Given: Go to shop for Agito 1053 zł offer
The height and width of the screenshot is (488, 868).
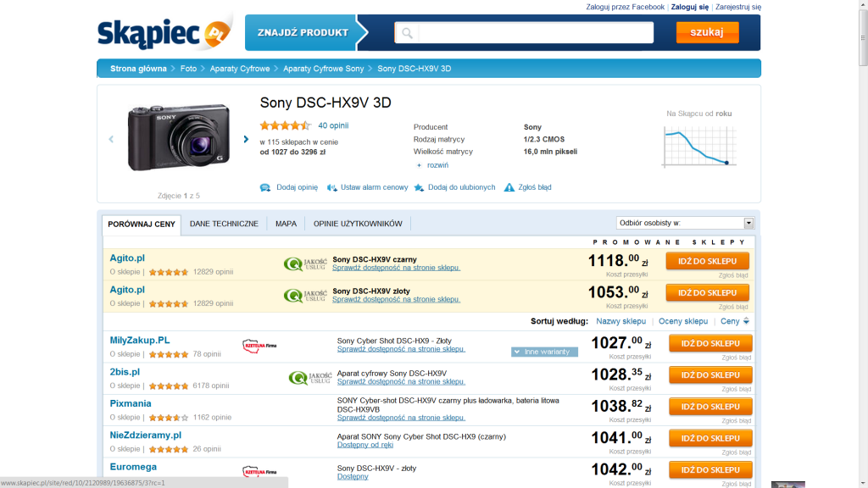Looking at the screenshot, I should (708, 292).
